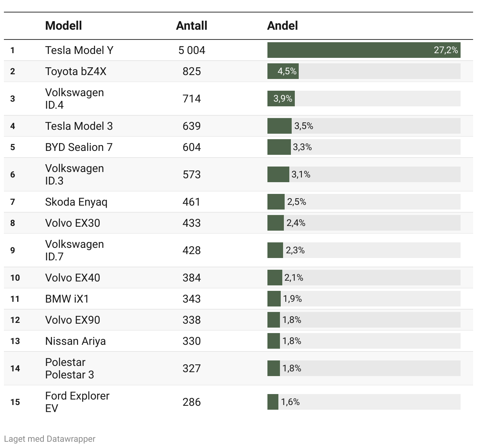477x448 pixels.
Task: Click the Andel column header
Action: (282, 26)
